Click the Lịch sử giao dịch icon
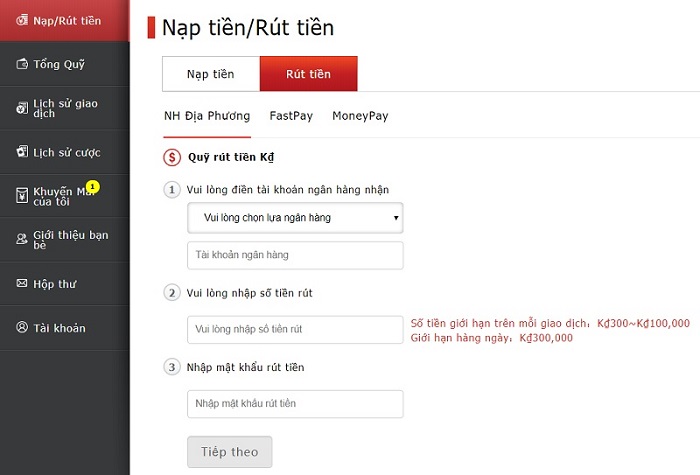Image resolution: width=700 pixels, height=475 pixels. 23,108
